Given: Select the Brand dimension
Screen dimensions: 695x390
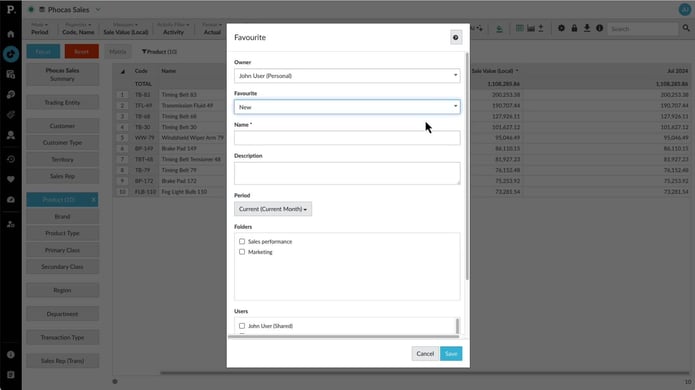Looking at the screenshot, I should (x=62, y=217).
